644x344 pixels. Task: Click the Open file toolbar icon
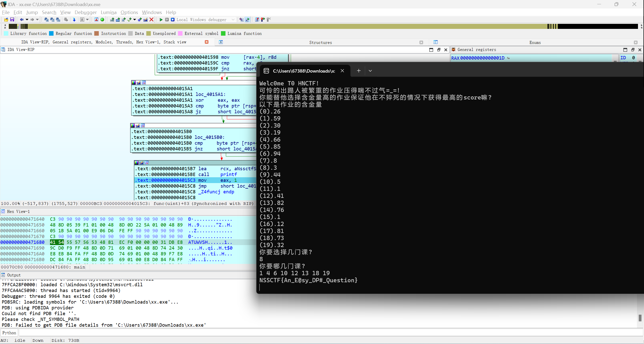pyautogui.click(x=6, y=20)
